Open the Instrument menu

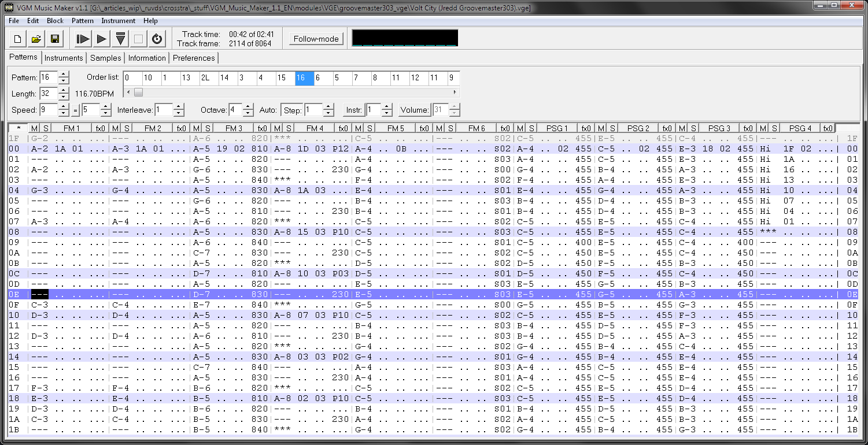click(x=119, y=21)
